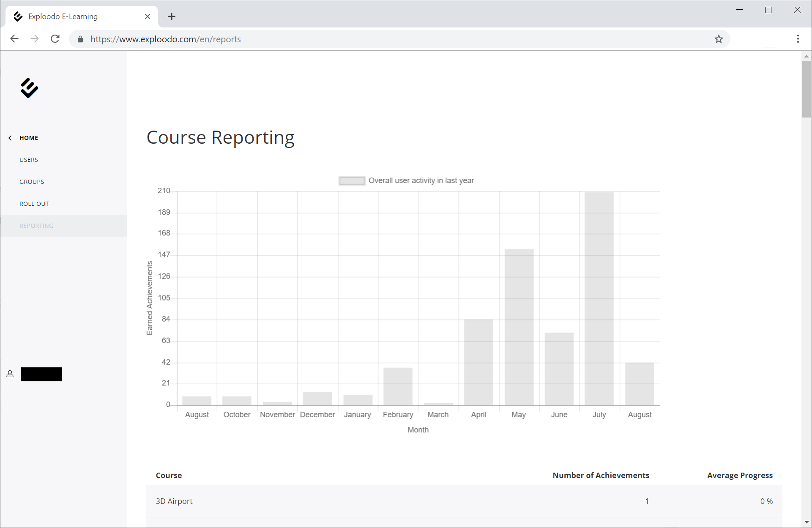This screenshot has height=528, width=812.
Task: Click the browser back arrow
Action: (14, 39)
